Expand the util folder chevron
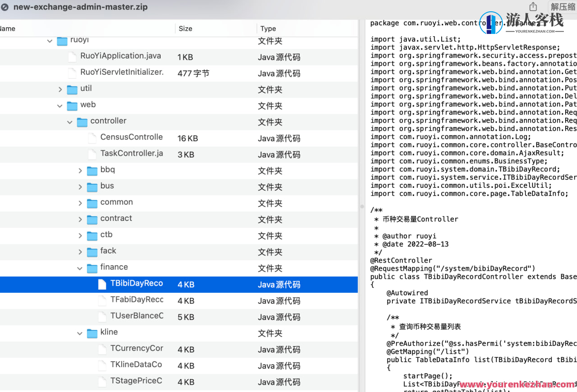Viewport: 577px width, 392px height. coord(60,90)
